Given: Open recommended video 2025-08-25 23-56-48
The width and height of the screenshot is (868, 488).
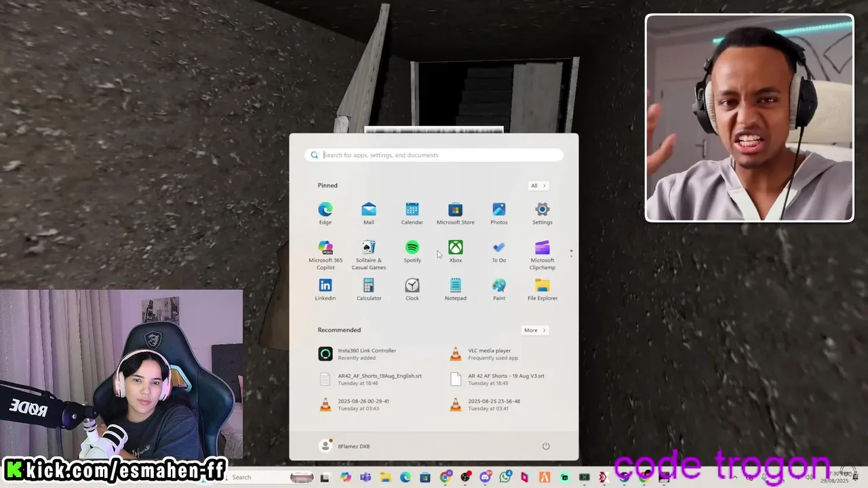Looking at the screenshot, I should pyautogui.click(x=487, y=405).
